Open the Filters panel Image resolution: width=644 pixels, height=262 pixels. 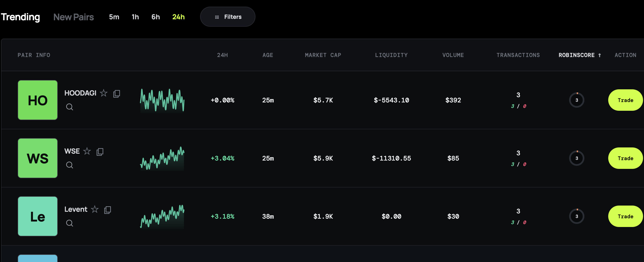[228, 17]
